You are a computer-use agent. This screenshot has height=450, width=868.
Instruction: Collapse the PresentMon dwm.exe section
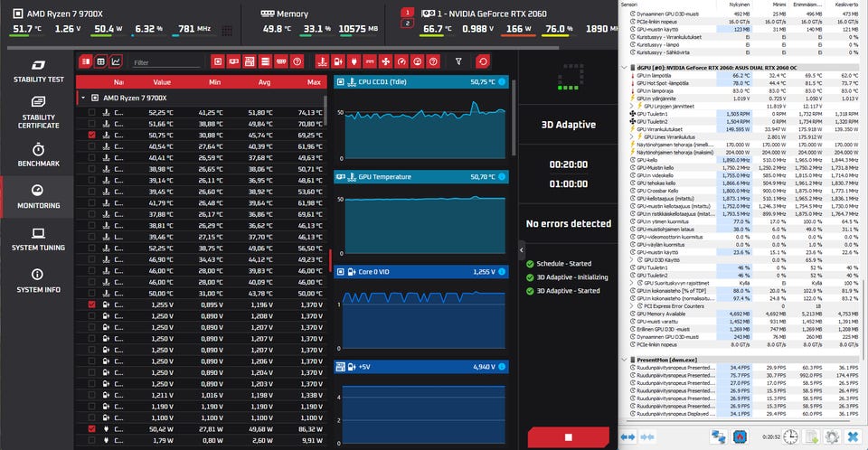pos(625,360)
